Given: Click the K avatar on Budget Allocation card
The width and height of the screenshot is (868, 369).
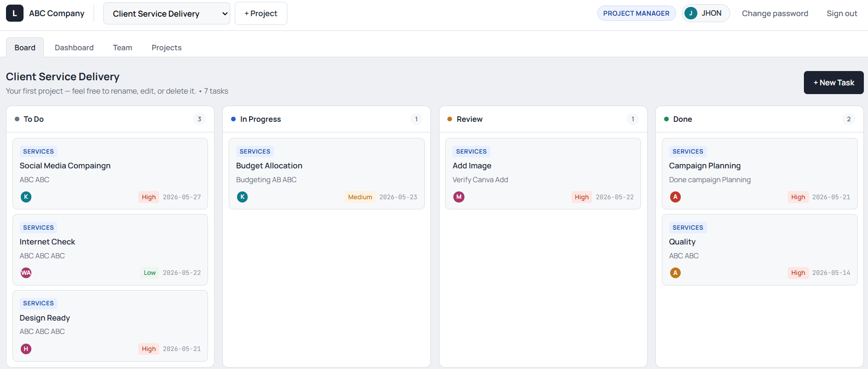Looking at the screenshot, I should pyautogui.click(x=243, y=197).
